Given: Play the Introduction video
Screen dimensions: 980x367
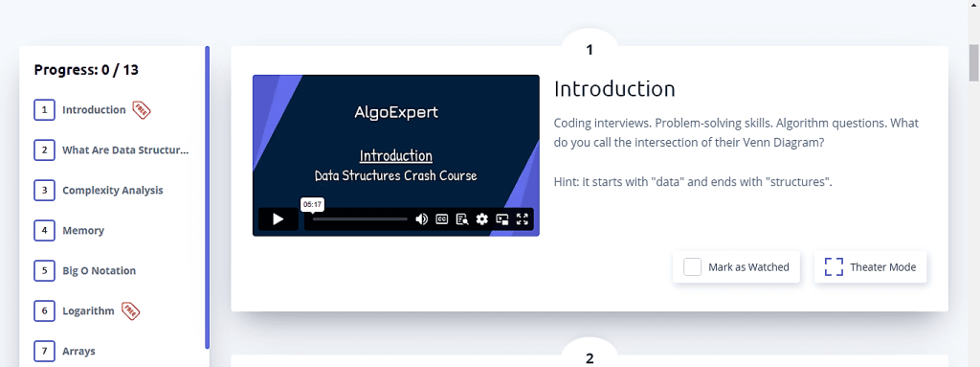Looking at the screenshot, I should (x=278, y=219).
